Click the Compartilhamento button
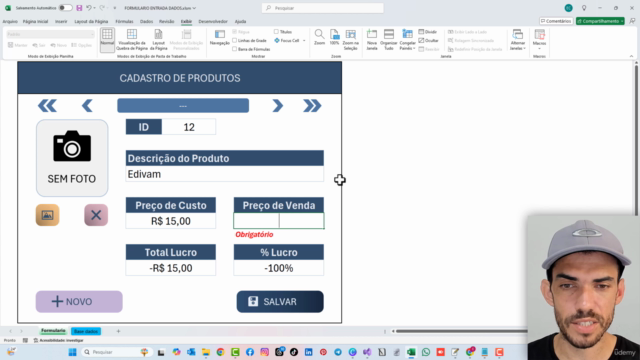Image resolution: width=640 pixels, height=360 pixels. (x=600, y=21)
